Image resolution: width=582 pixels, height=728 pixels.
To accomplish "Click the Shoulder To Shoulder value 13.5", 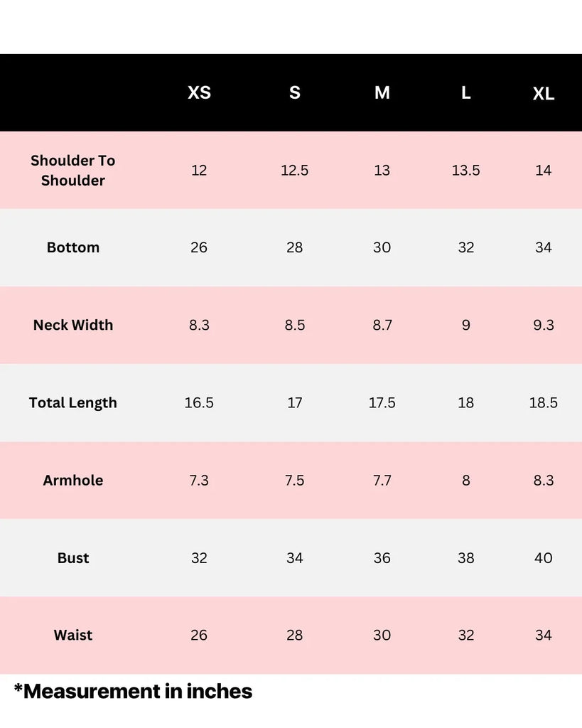I will point(466,171).
